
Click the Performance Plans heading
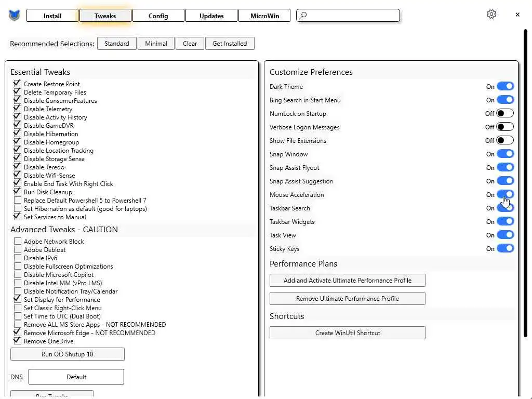coord(303,263)
